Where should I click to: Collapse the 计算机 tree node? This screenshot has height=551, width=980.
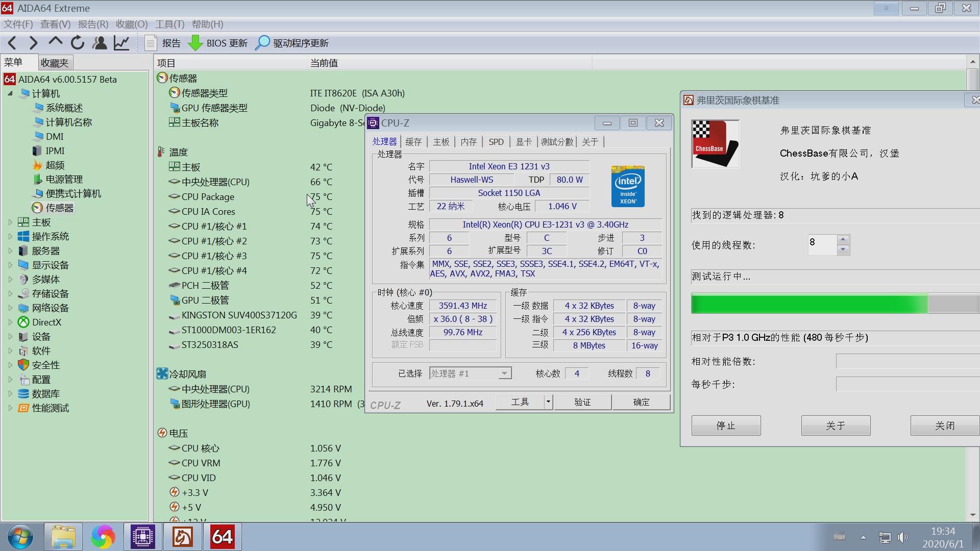point(10,93)
